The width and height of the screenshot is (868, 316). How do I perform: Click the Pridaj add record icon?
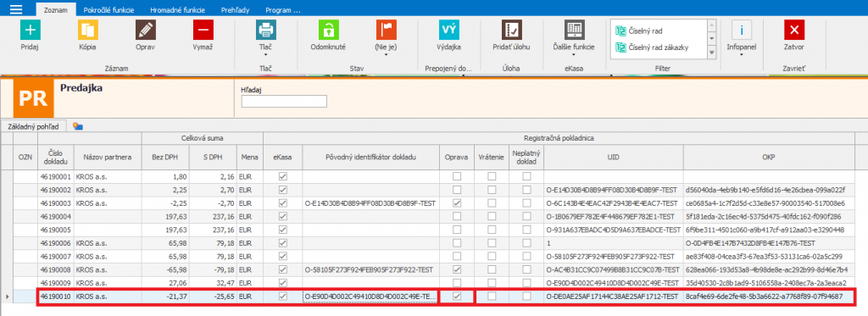point(30,30)
